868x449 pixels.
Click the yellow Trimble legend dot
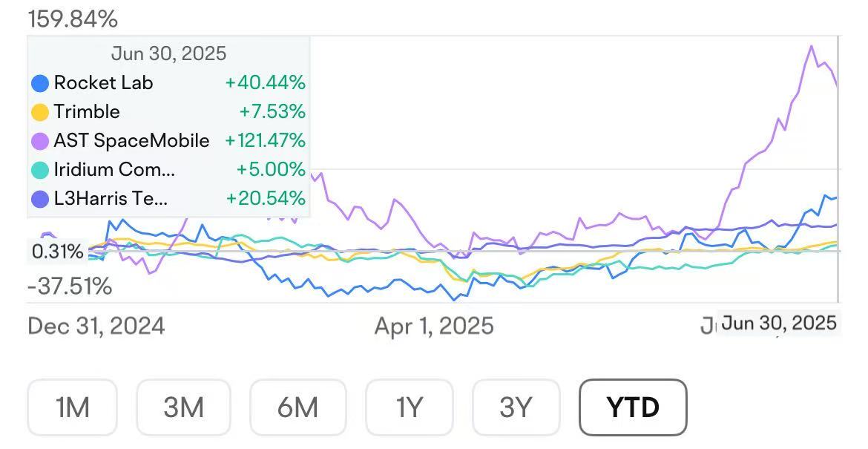[x=40, y=112]
